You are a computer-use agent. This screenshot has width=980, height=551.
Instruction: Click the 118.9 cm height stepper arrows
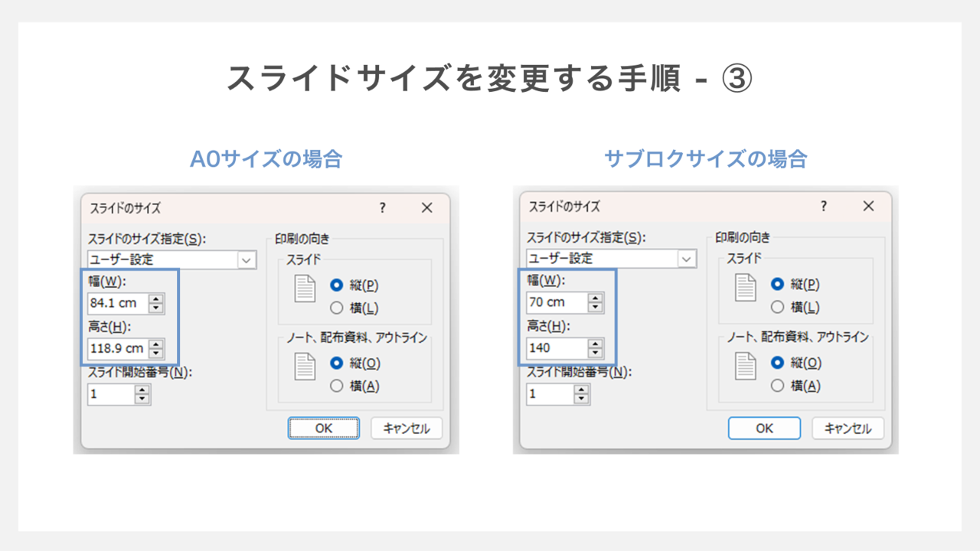[x=156, y=349]
